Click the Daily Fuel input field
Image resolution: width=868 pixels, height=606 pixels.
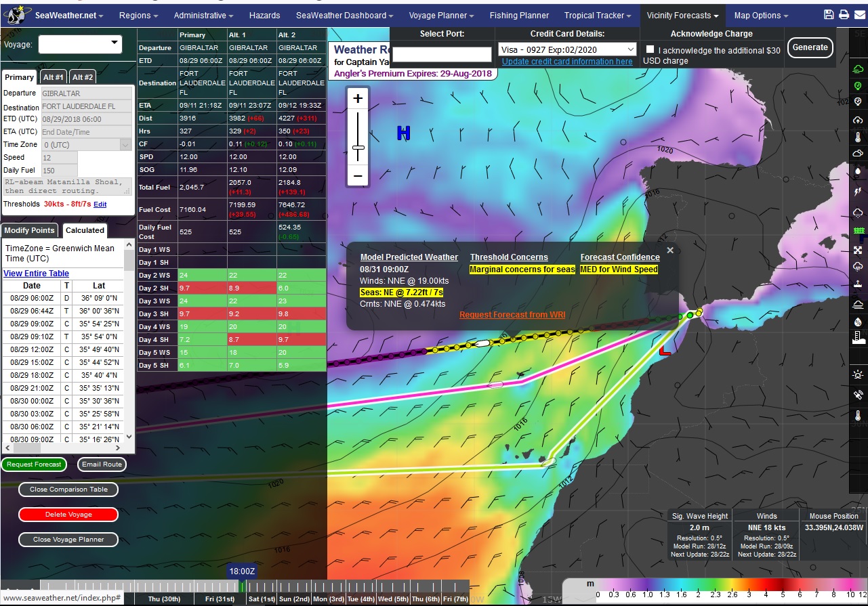(59, 171)
